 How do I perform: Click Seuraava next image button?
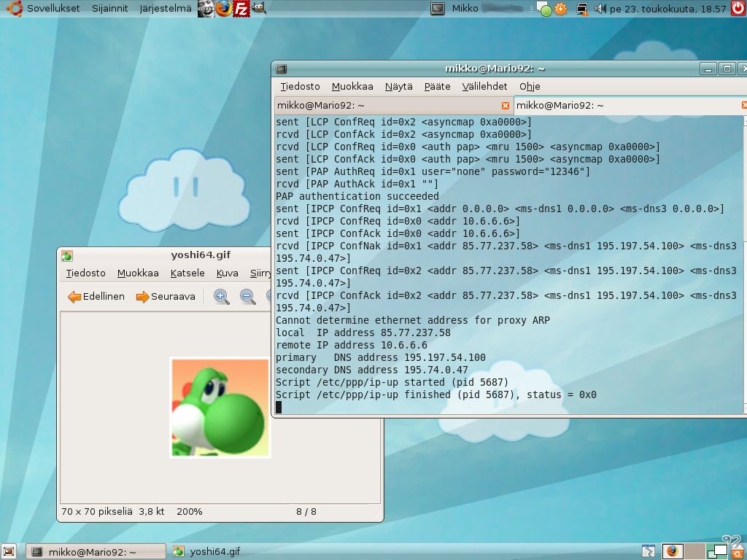coord(166,296)
